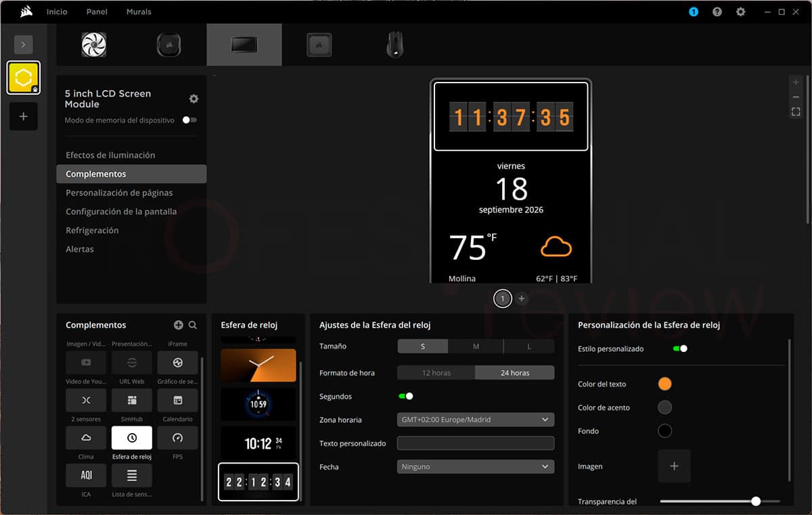Click the orange Color del texto swatch
812x515 pixels.
pos(665,384)
